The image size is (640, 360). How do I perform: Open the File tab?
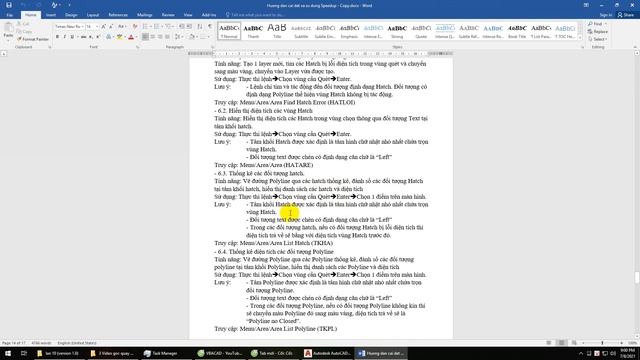tap(9, 15)
